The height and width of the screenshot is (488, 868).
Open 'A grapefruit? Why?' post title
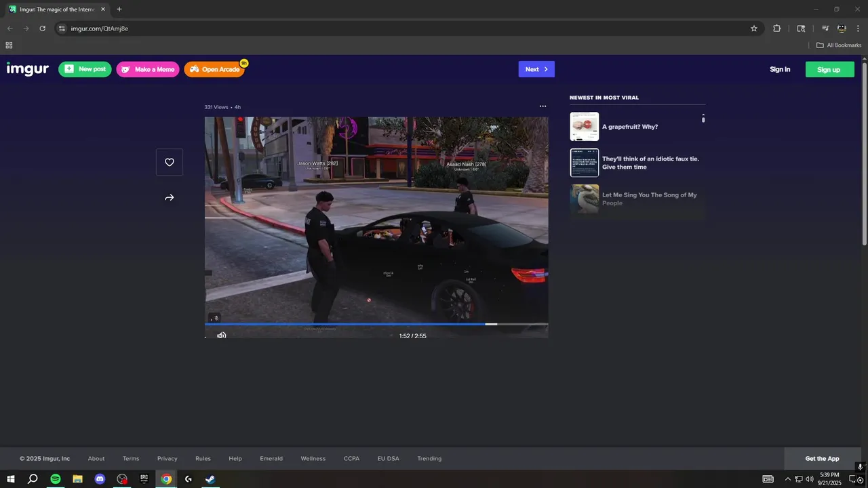click(x=630, y=127)
